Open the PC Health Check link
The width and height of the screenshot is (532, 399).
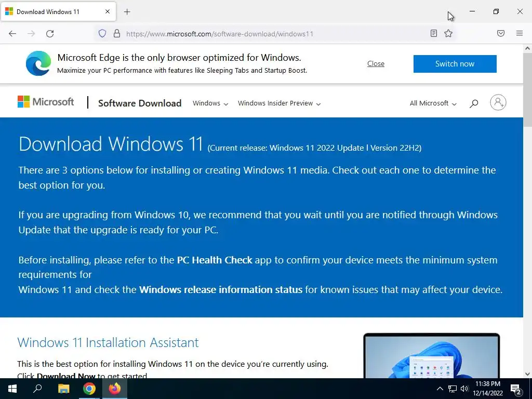pos(215,260)
